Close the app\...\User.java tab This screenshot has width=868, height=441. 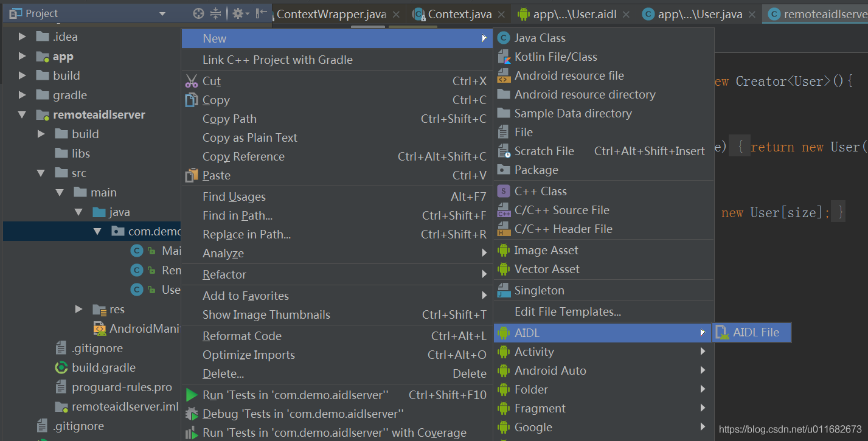pyautogui.click(x=752, y=15)
